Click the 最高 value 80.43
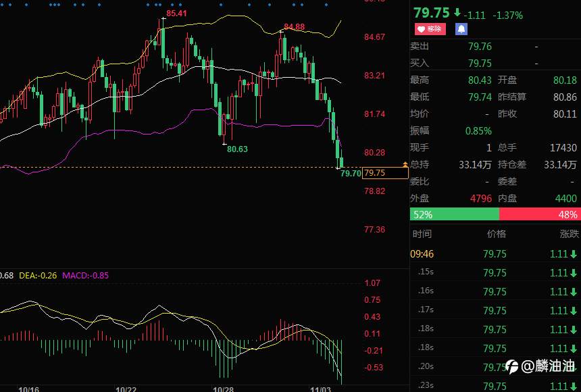The image size is (581, 392). click(x=480, y=80)
